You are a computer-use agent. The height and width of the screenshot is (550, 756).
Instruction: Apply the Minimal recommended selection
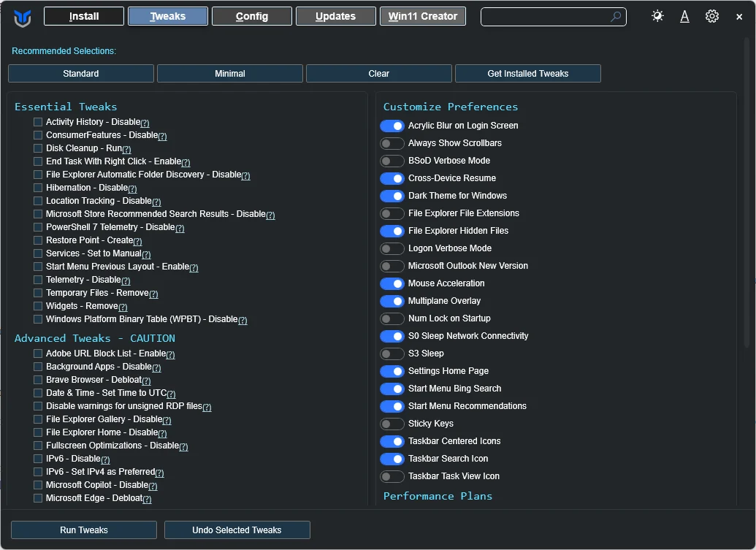pos(230,74)
